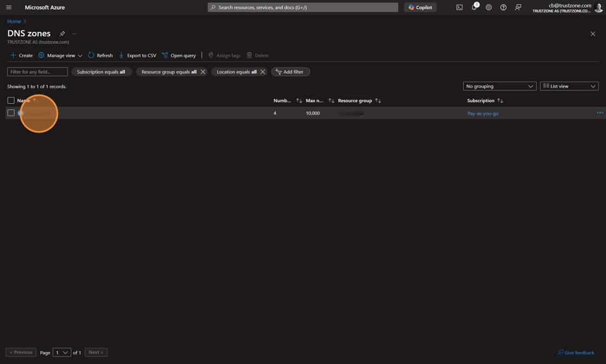Sort by the Name column
606x364 pixels.
click(27, 101)
